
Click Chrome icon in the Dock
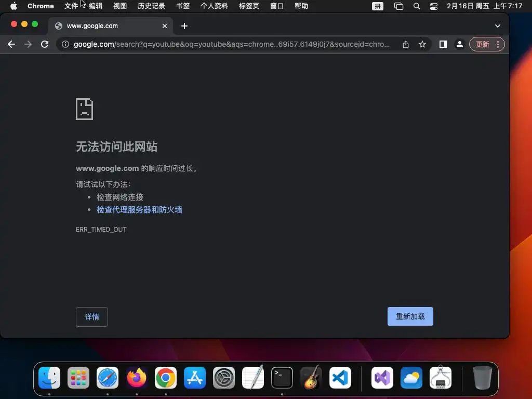(166, 378)
